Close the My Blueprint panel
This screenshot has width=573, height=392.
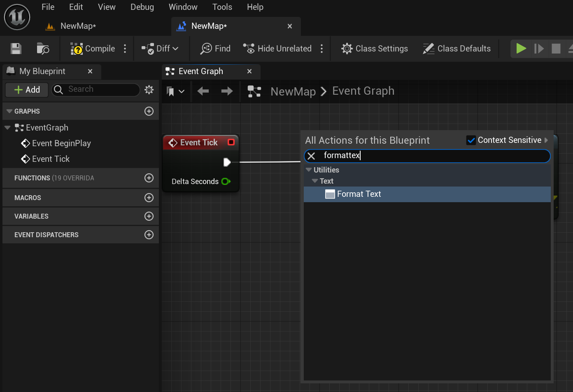click(x=90, y=71)
